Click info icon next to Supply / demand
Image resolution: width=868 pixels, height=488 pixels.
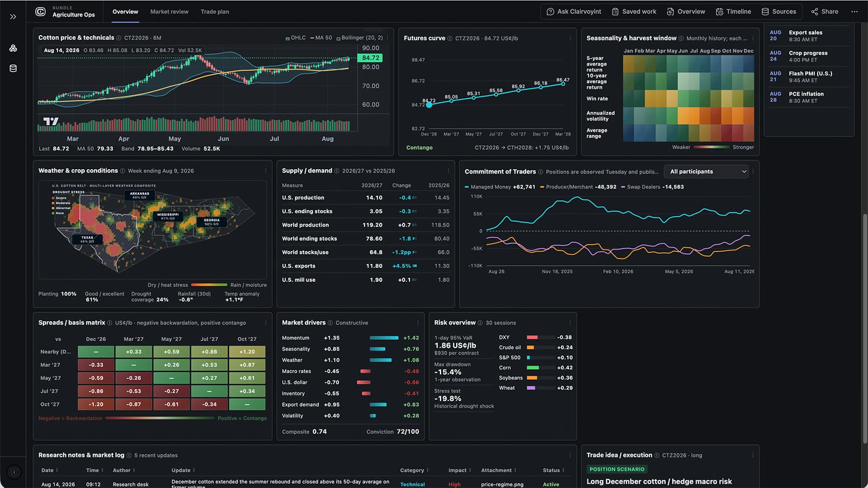[337, 171]
